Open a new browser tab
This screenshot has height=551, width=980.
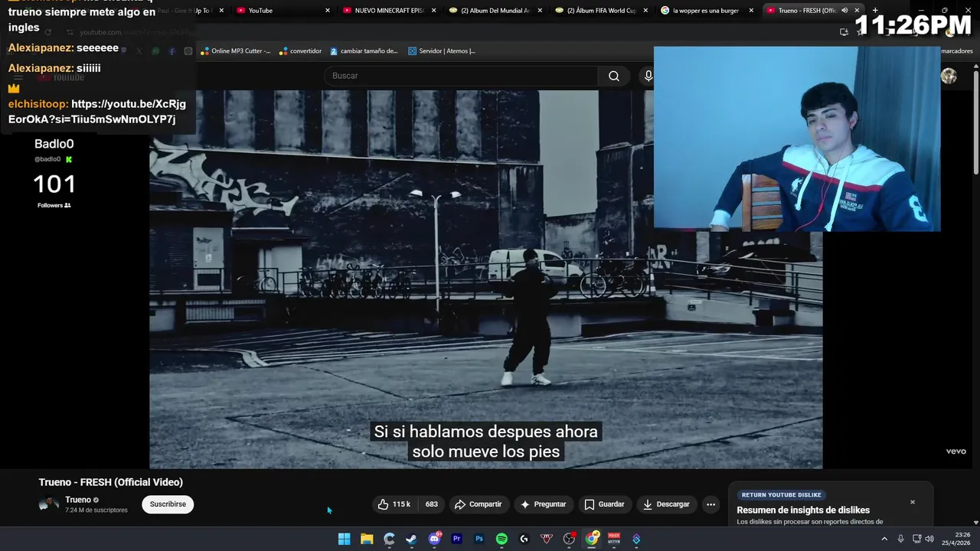tap(875, 11)
